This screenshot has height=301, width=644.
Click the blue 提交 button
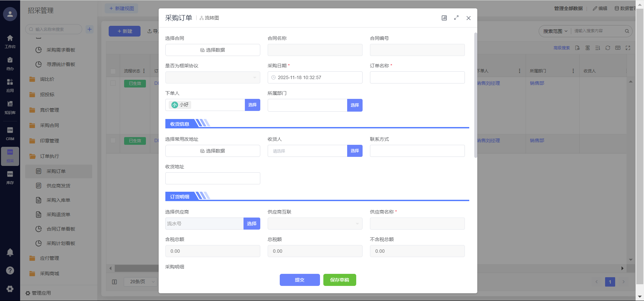click(x=300, y=280)
